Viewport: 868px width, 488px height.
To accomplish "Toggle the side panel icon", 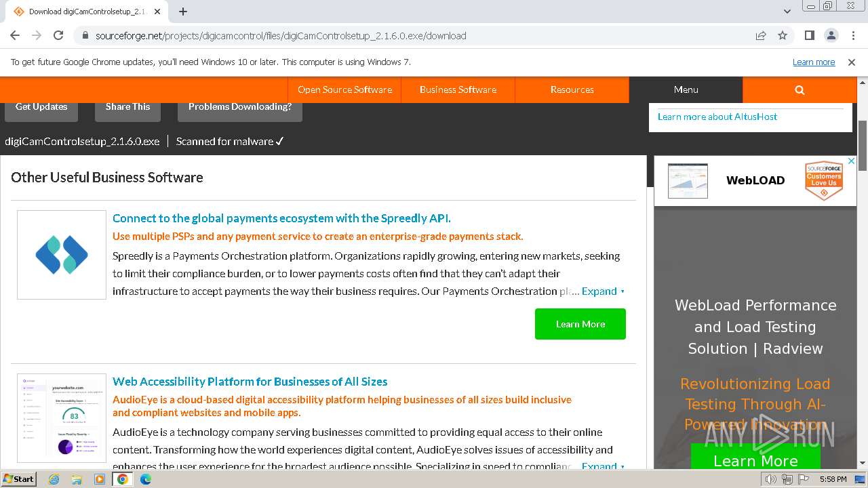I will click(x=809, y=35).
